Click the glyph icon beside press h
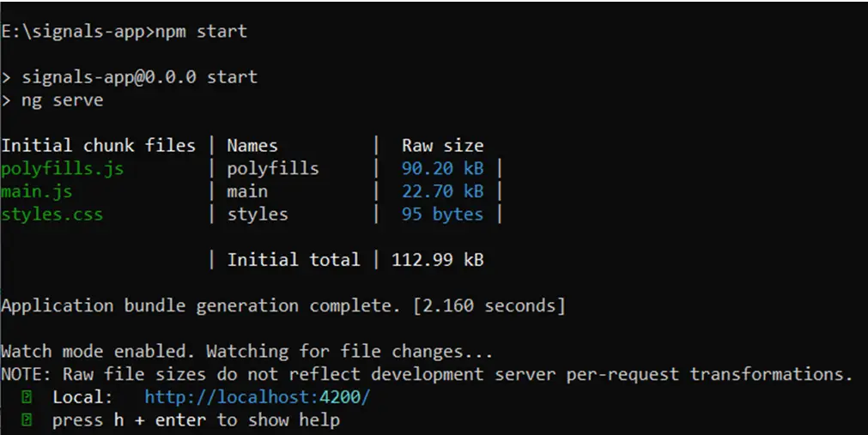 point(27,420)
